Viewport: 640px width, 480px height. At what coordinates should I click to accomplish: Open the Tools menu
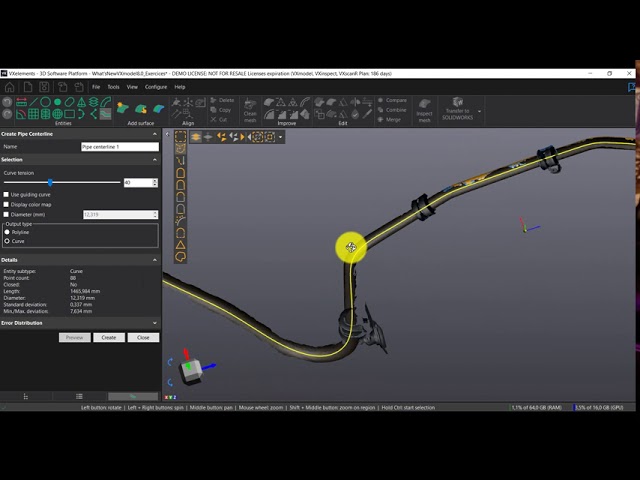[x=113, y=87]
